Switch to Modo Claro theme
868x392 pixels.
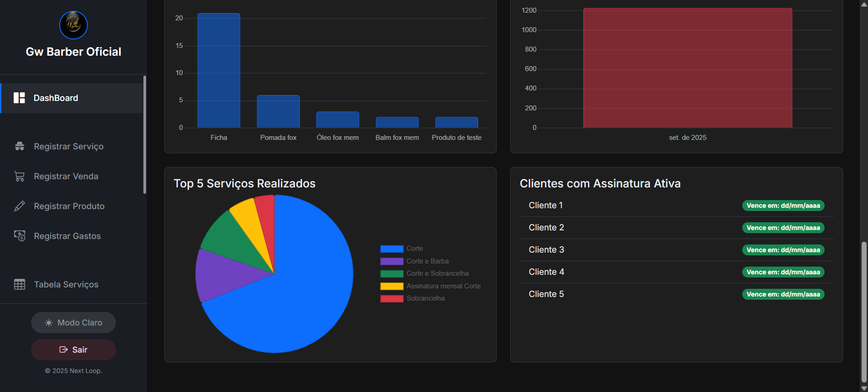(x=73, y=323)
